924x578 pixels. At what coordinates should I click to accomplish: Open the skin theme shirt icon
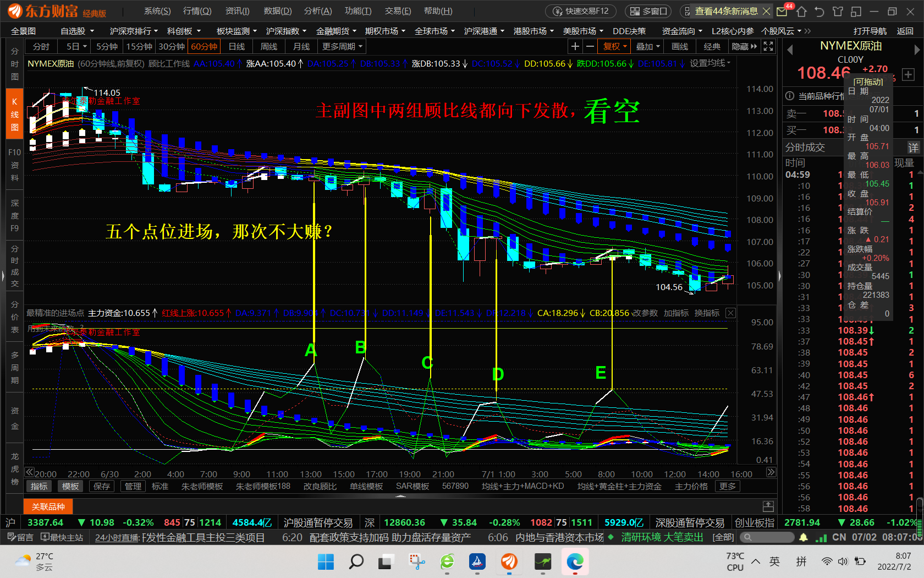838,11
